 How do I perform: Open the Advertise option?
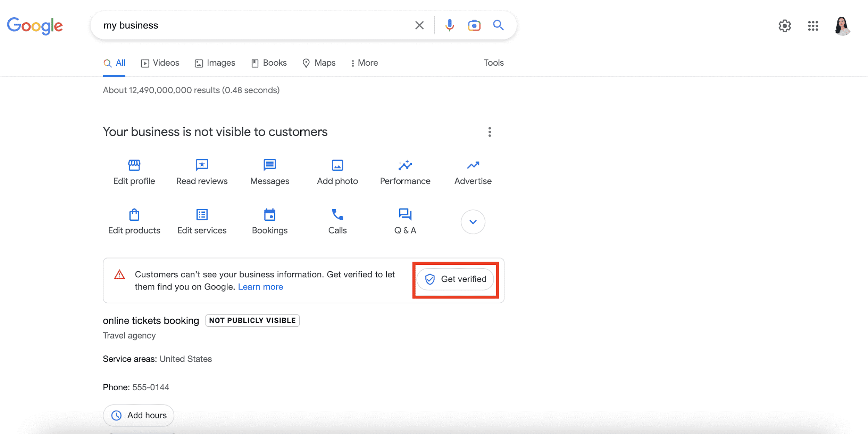point(473,172)
